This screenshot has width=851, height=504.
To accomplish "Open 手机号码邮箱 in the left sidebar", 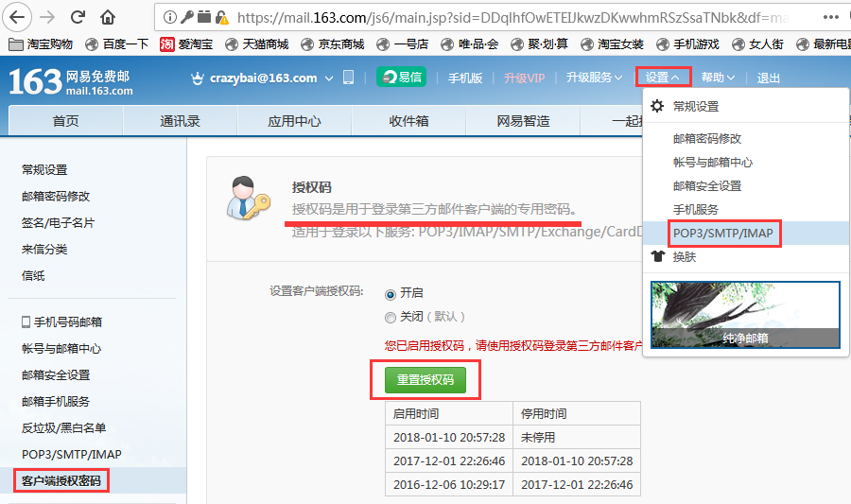I will coord(61,322).
